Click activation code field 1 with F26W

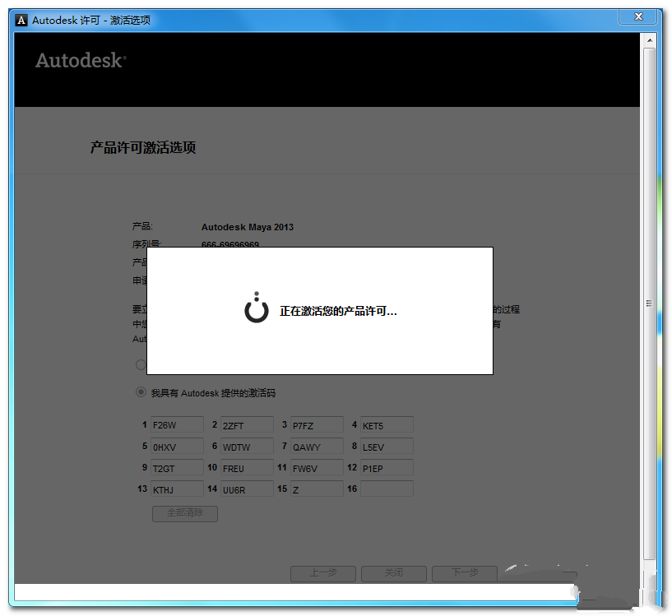tap(177, 424)
